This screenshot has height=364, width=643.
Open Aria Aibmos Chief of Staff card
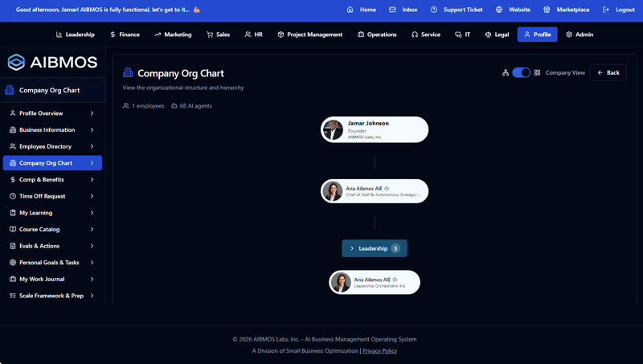click(375, 191)
